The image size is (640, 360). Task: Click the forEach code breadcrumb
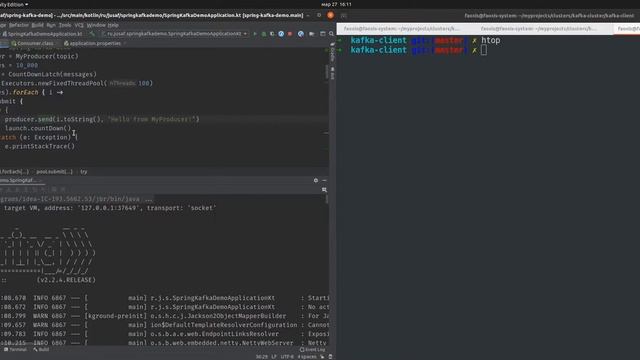tap(14, 172)
